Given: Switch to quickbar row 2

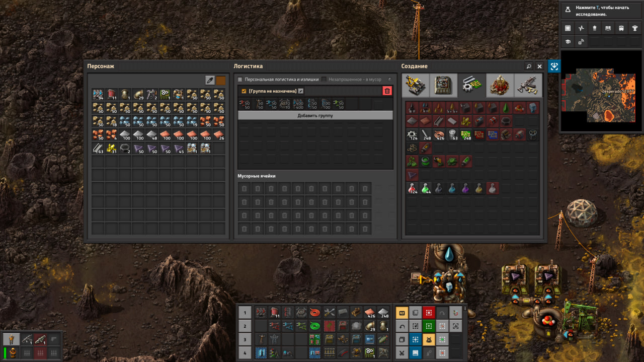Looking at the screenshot, I should click(245, 326).
